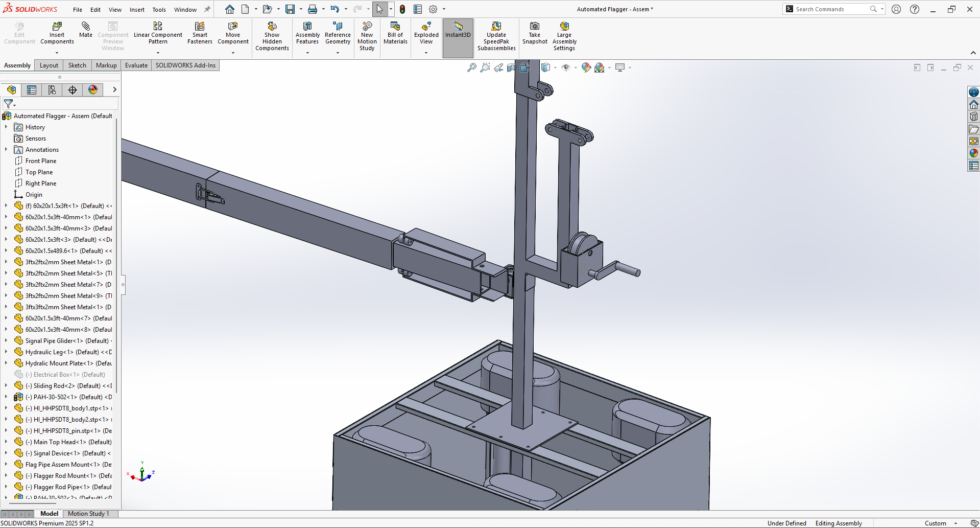Open the Exploded View tool
This screenshot has width=980, height=528.
426,27
